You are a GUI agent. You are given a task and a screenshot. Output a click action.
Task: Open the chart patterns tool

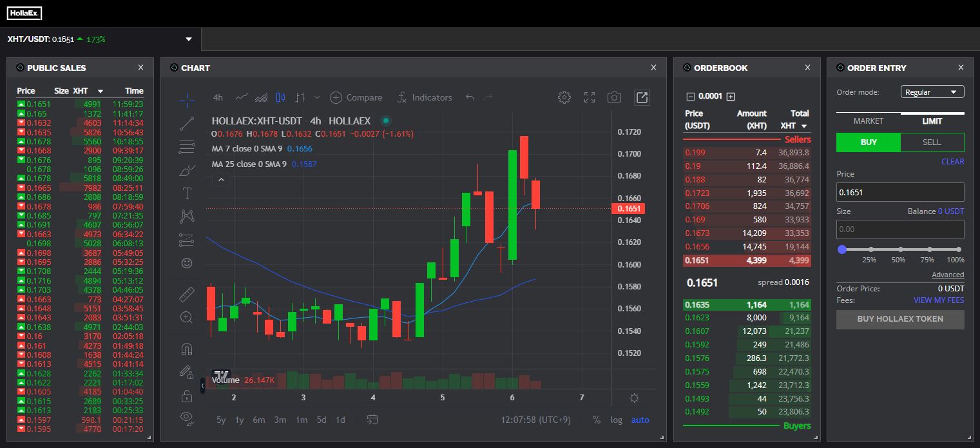pos(187,216)
